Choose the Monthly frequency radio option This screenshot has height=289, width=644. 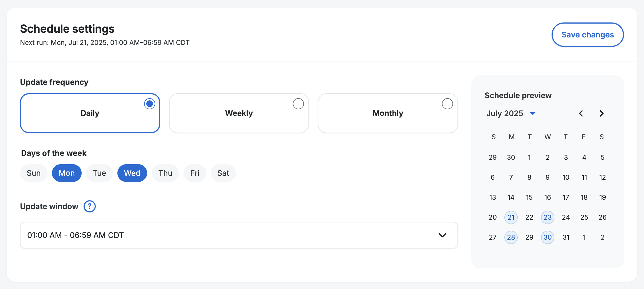click(x=447, y=104)
